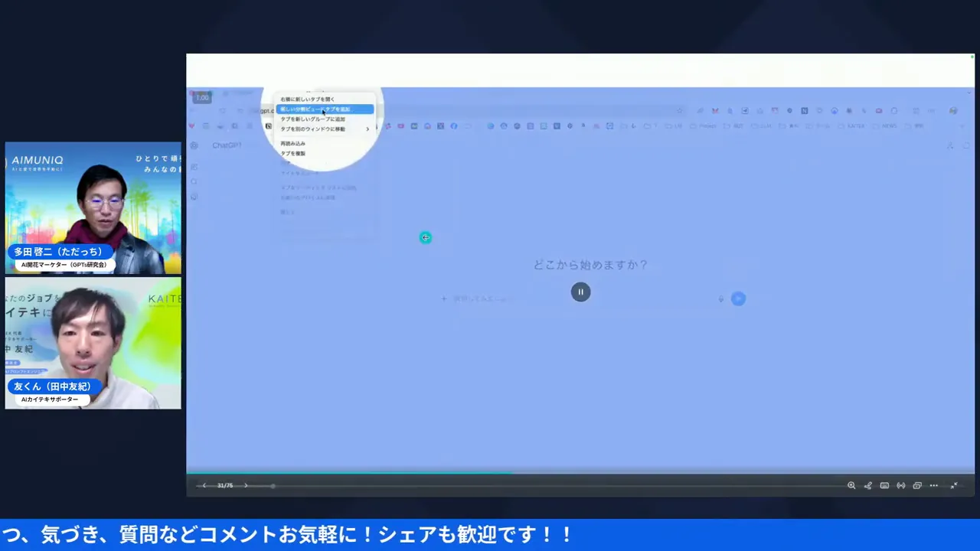
Task: Select 再読み込み from the context menu
Action: [x=293, y=143]
